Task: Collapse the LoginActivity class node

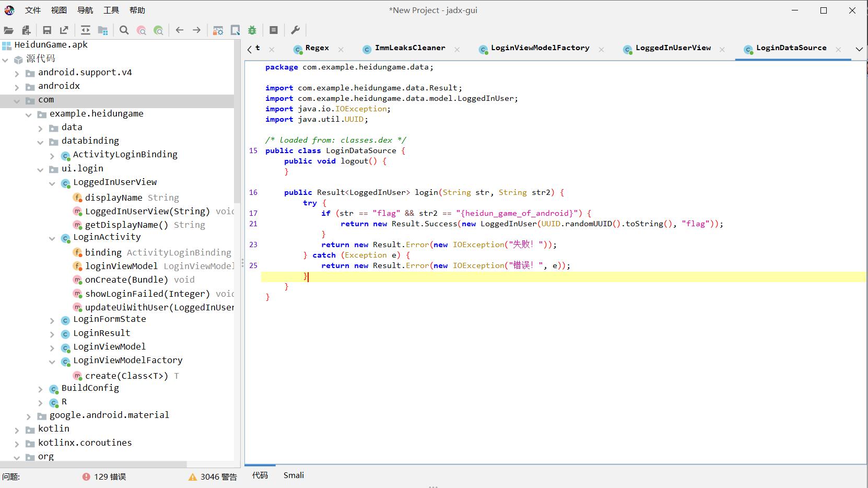Action: click(x=52, y=238)
